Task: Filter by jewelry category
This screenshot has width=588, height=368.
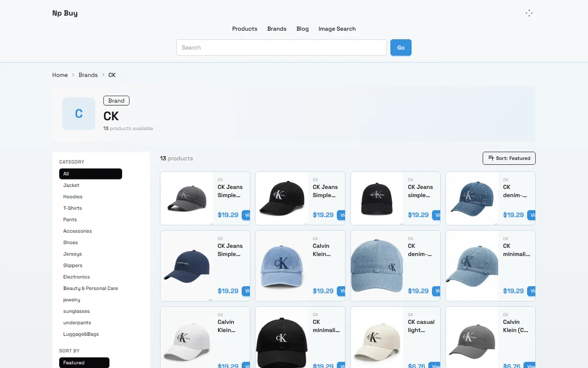Action: tap(72, 300)
